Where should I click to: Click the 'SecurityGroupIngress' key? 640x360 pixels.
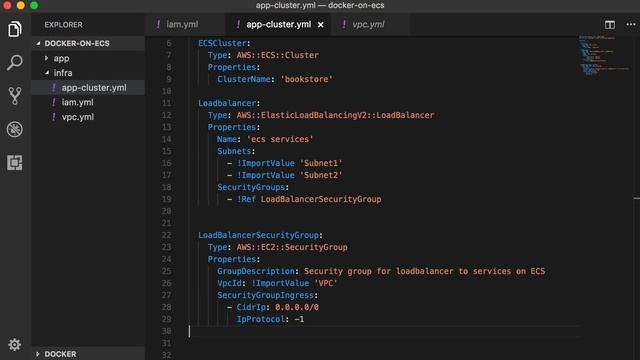pyautogui.click(x=265, y=295)
